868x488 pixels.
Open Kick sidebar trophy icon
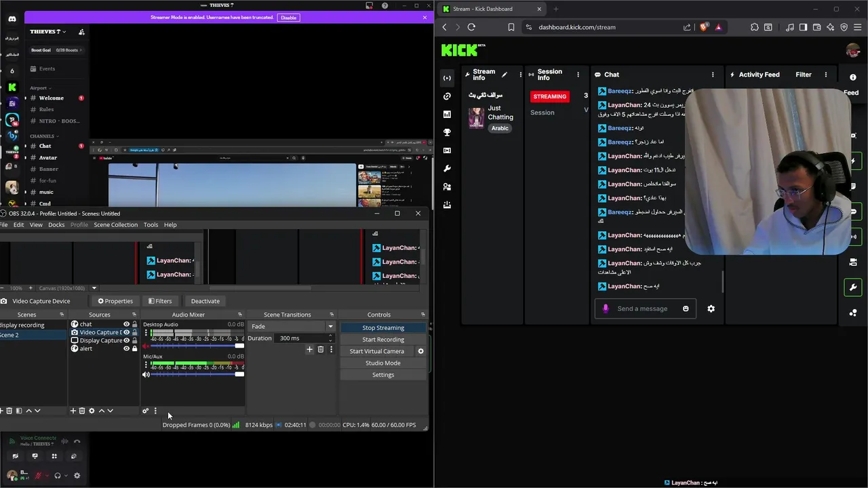[x=447, y=132]
